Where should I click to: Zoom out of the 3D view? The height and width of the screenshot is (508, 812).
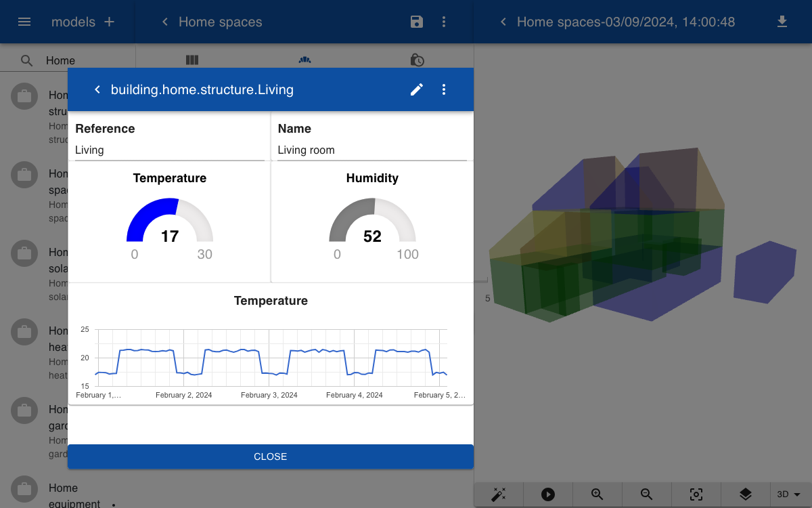tap(647, 494)
